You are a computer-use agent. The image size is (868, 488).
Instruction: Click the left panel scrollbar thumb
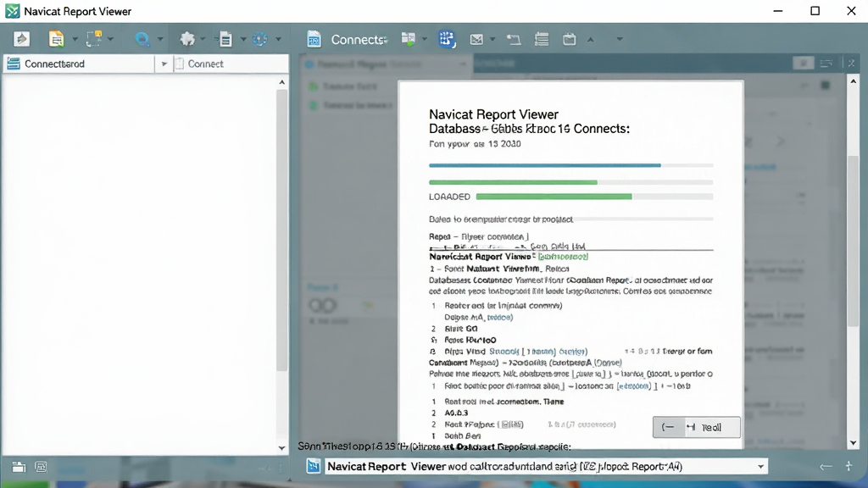pos(281,230)
